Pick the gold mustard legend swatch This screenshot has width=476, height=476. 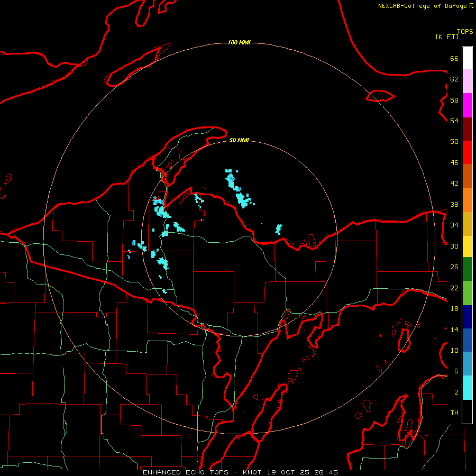click(467, 224)
